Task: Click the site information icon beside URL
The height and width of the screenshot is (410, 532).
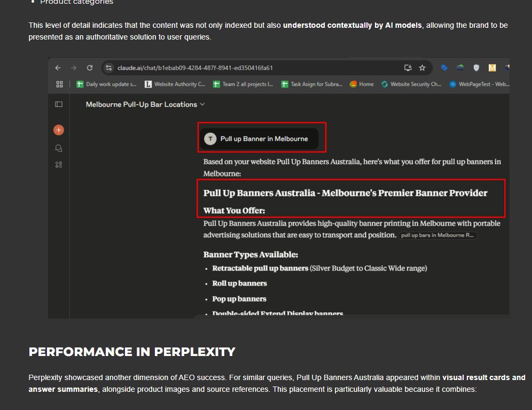Action: click(x=109, y=68)
